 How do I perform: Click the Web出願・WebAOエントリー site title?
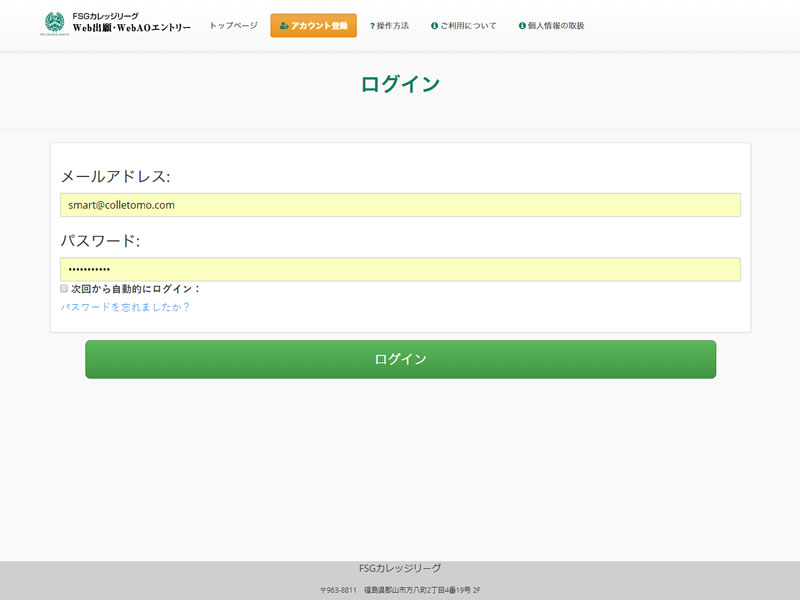tap(131, 28)
